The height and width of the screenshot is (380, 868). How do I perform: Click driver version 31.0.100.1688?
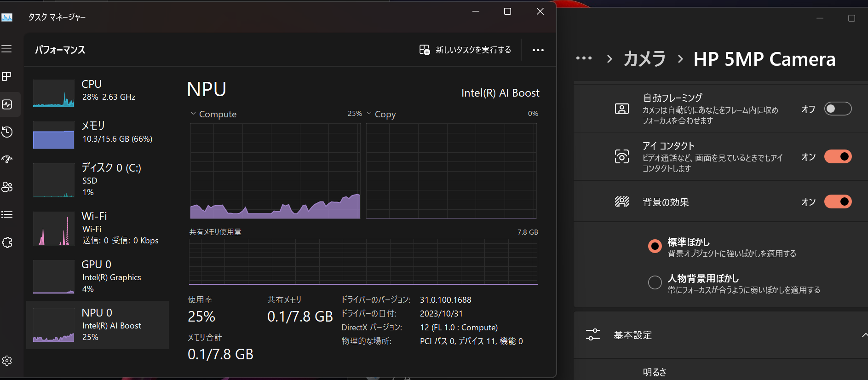pyautogui.click(x=446, y=300)
